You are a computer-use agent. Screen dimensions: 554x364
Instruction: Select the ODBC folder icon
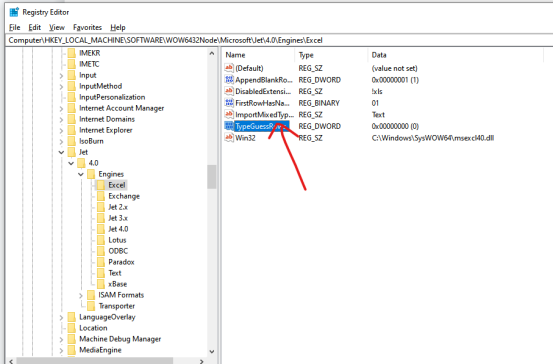(x=101, y=251)
